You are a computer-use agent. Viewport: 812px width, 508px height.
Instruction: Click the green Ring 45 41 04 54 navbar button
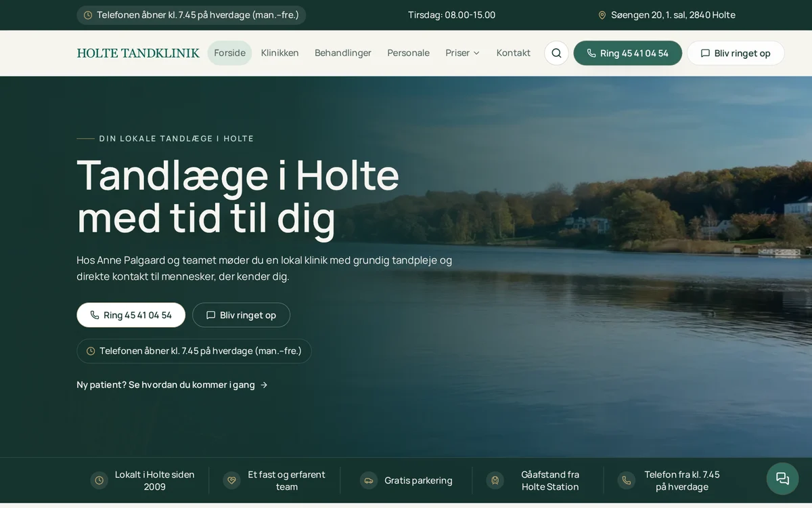tap(628, 53)
